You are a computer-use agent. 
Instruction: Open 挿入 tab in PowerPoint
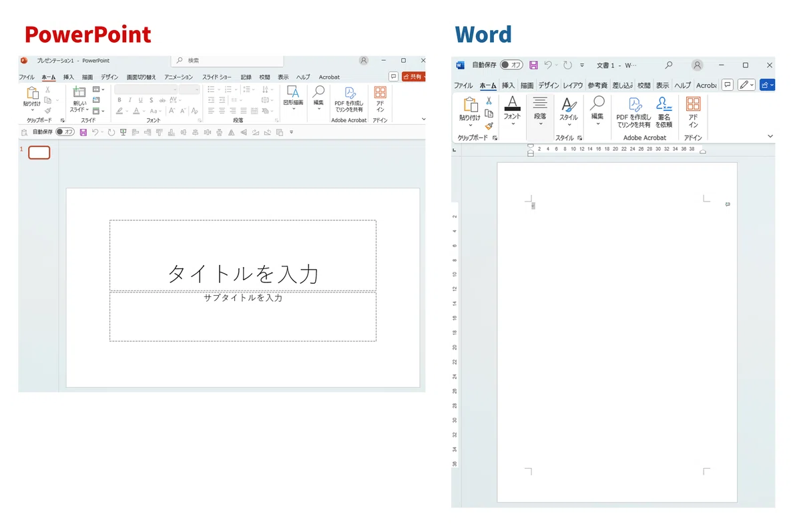click(69, 77)
